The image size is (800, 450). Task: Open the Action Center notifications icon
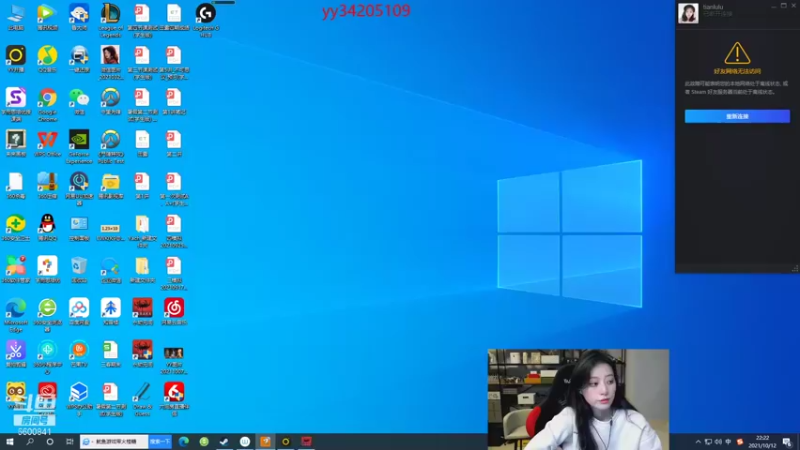[x=787, y=442]
